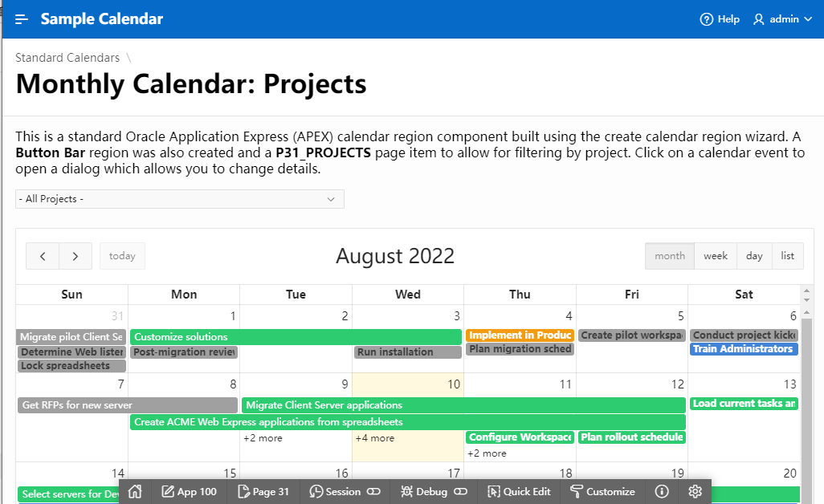This screenshot has width=824, height=504.
Task: Switch to week view
Action: click(x=715, y=256)
